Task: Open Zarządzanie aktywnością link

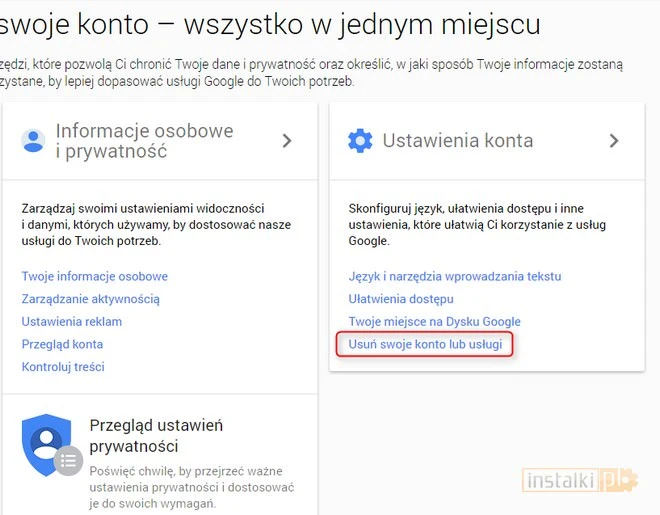Action: click(x=90, y=299)
